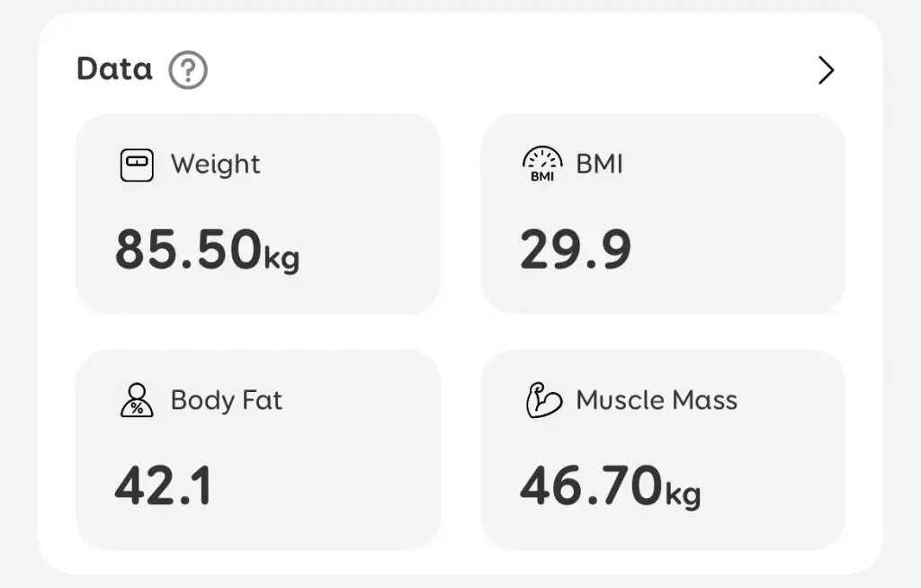Click the Weight scale icon
This screenshot has width=921, height=588.
(x=137, y=165)
